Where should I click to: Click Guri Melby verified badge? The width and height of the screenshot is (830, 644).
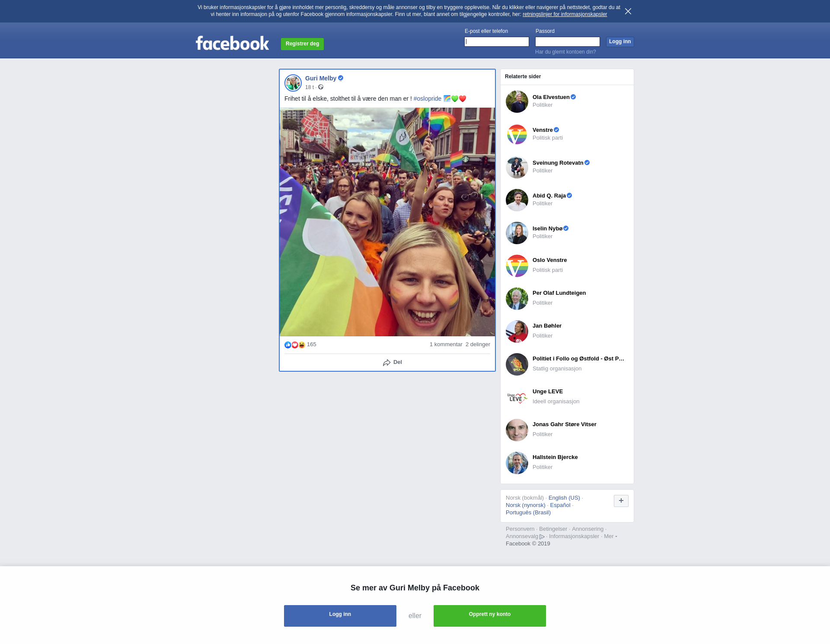tap(341, 78)
